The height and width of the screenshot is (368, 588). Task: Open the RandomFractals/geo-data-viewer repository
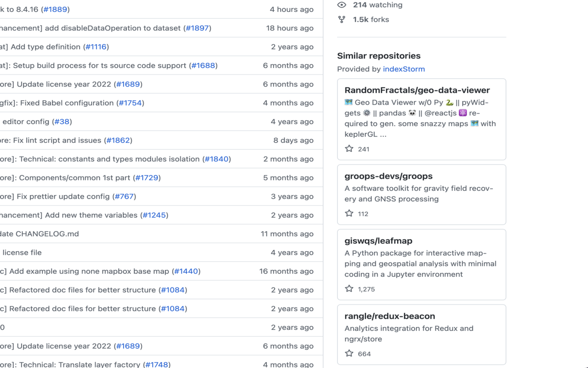(417, 90)
